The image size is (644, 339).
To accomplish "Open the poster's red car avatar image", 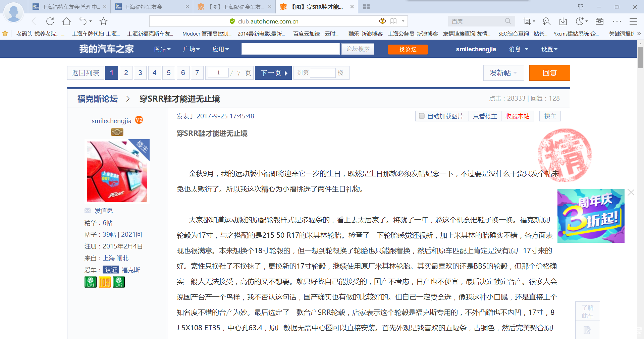I will point(117,171).
